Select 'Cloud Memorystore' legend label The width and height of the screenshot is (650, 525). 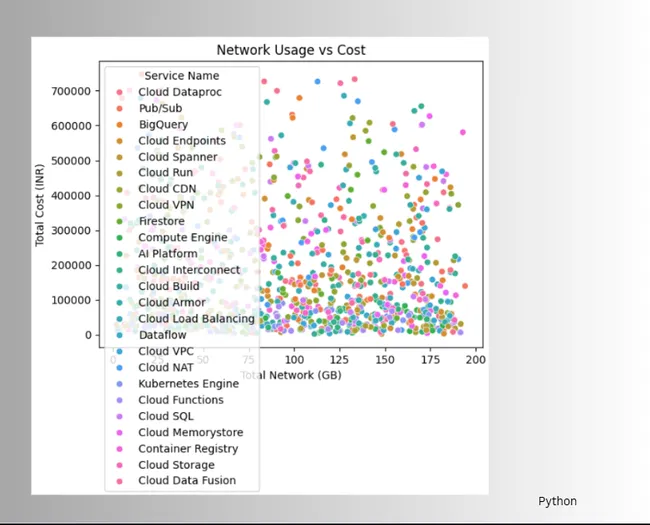point(191,432)
